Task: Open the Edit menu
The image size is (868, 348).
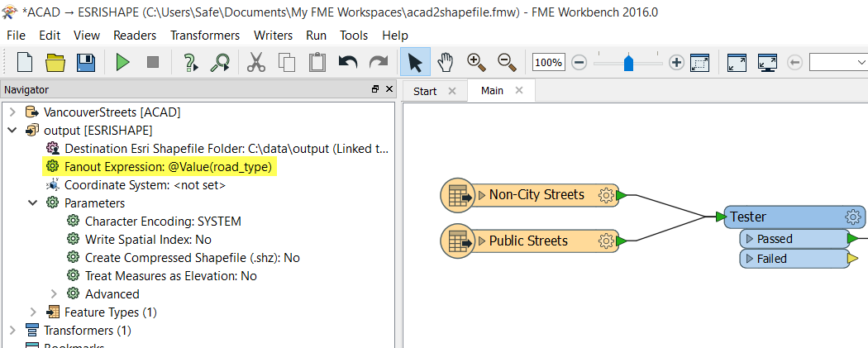Action: (x=50, y=36)
